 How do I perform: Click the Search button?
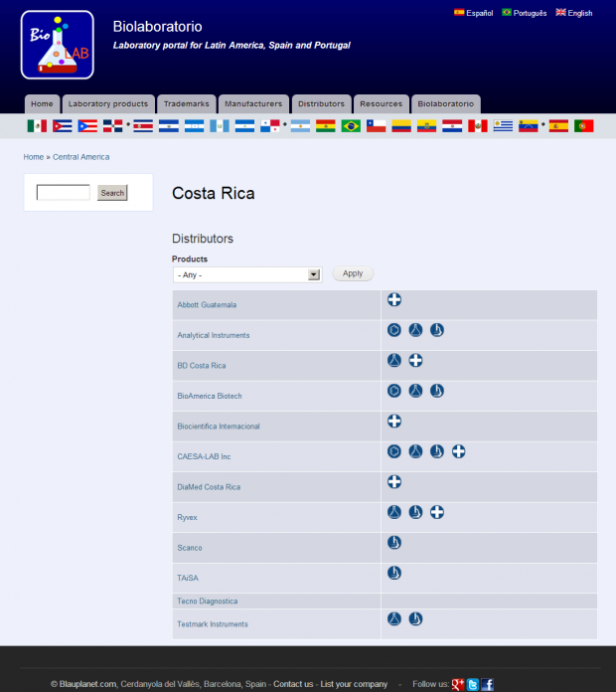112,193
